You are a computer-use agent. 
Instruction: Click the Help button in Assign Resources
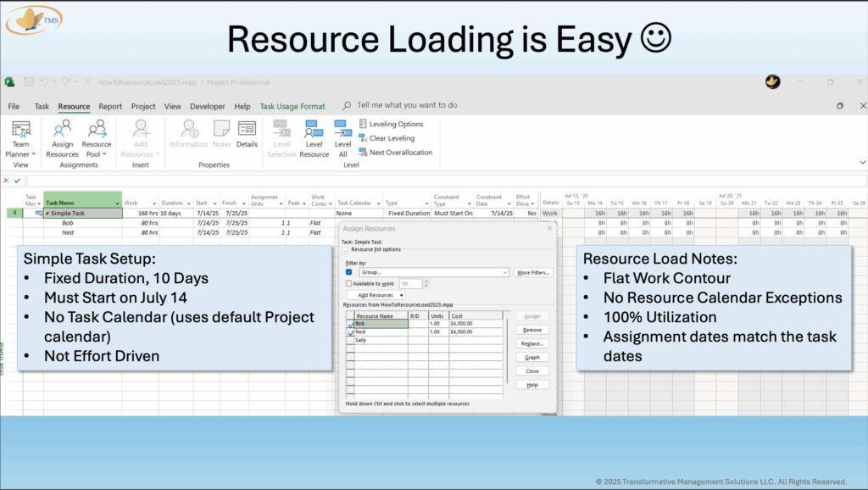click(532, 385)
